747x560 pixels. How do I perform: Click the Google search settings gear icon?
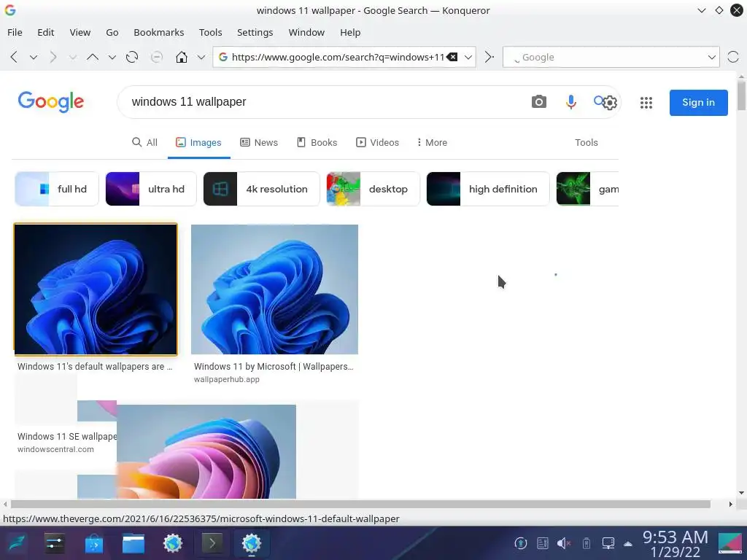coord(611,102)
